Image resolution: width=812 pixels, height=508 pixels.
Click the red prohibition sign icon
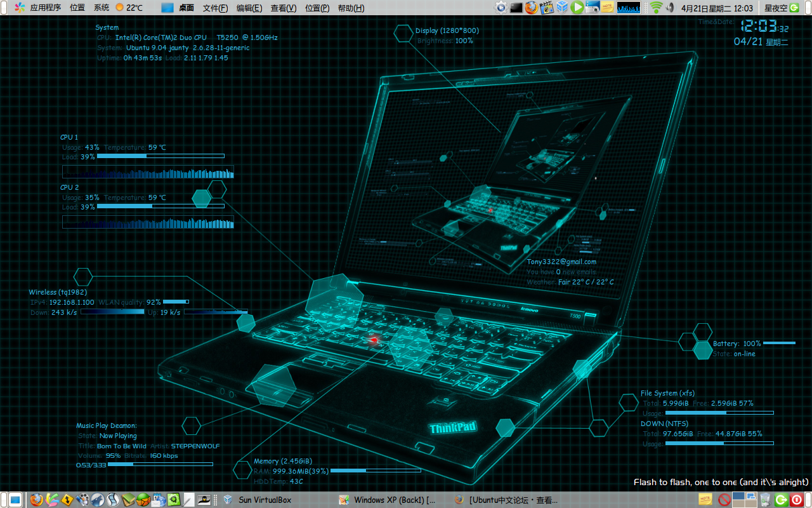pos(724,500)
